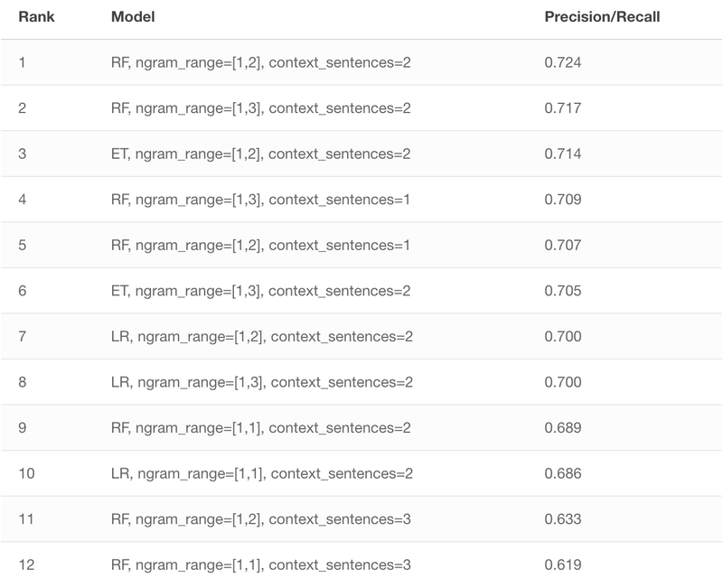Click the 0.689 score value
Screen dimensions: 723x588
(x=562, y=427)
